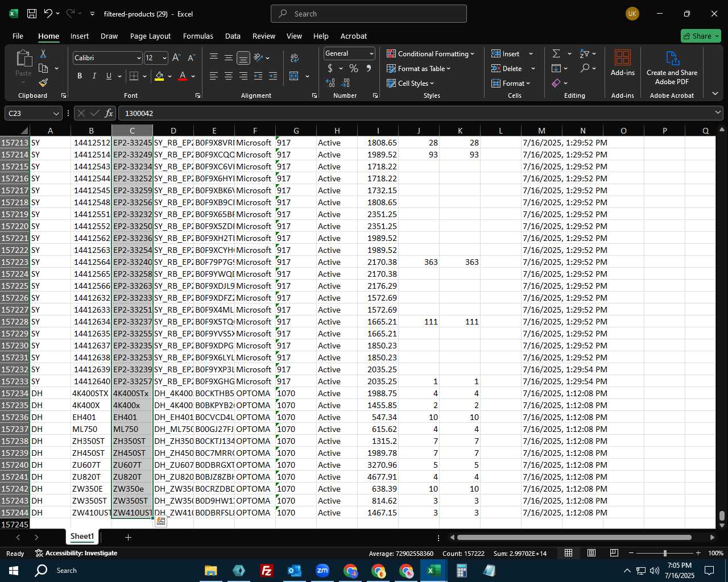
Task: Open the font size dropdown
Action: pos(164,58)
